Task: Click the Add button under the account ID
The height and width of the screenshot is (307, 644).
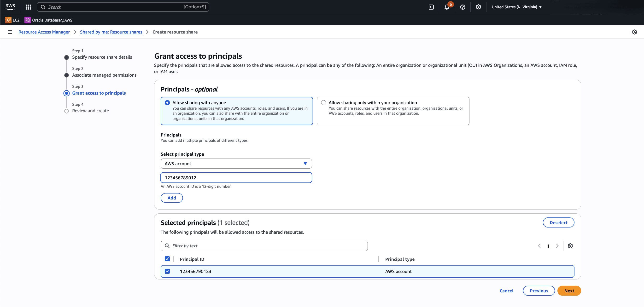Action: 171,198
